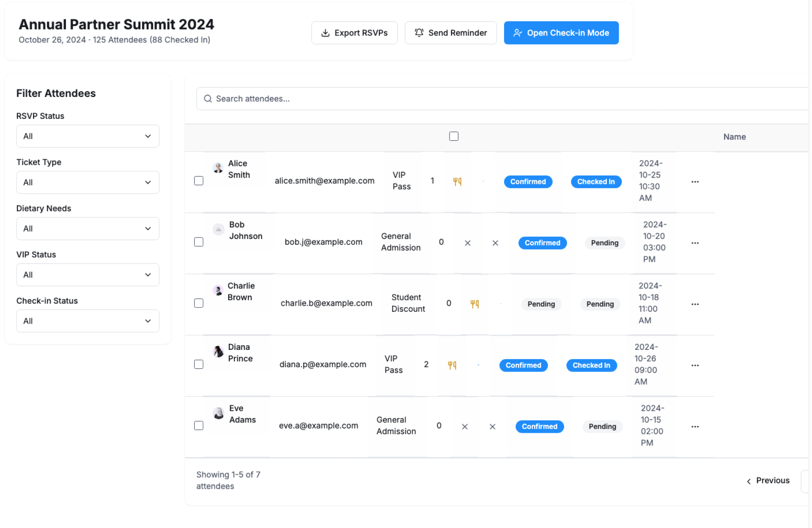Screen dimensions: 812x528
Task: Click the Name column header
Action: pyautogui.click(x=734, y=137)
